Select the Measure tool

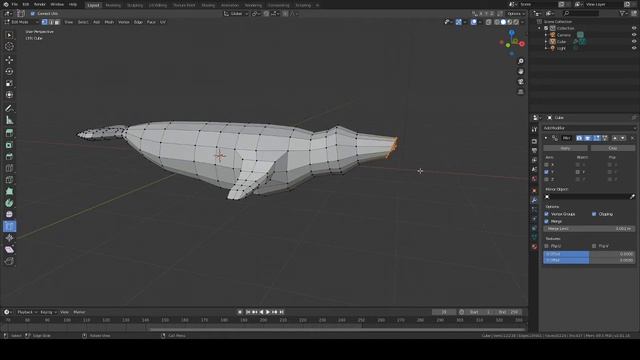click(9, 120)
